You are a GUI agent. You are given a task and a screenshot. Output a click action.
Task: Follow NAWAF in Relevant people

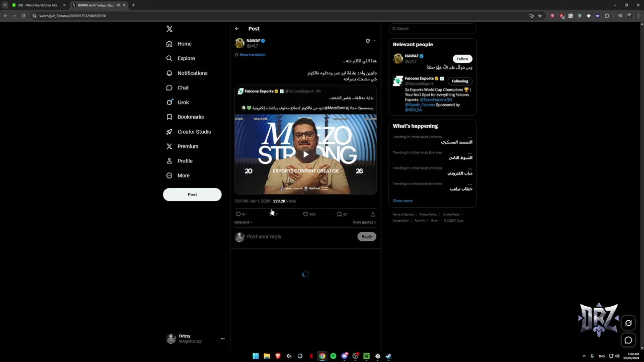pyautogui.click(x=462, y=59)
